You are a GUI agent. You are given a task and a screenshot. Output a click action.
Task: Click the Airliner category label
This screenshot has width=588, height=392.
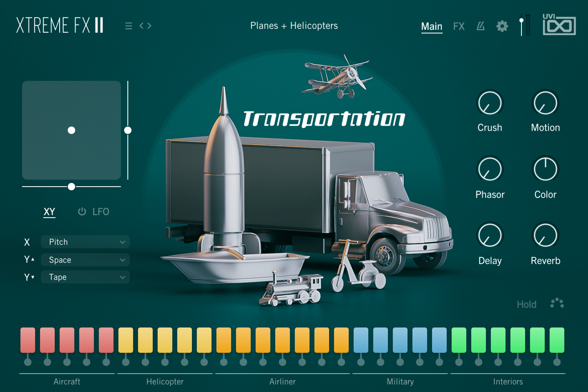283,382
